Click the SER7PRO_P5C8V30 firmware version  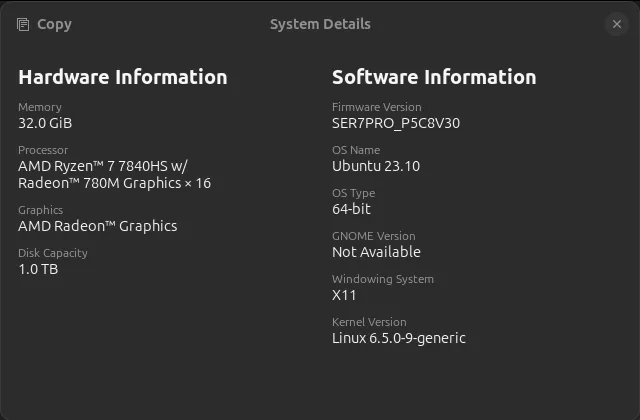tap(396, 123)
